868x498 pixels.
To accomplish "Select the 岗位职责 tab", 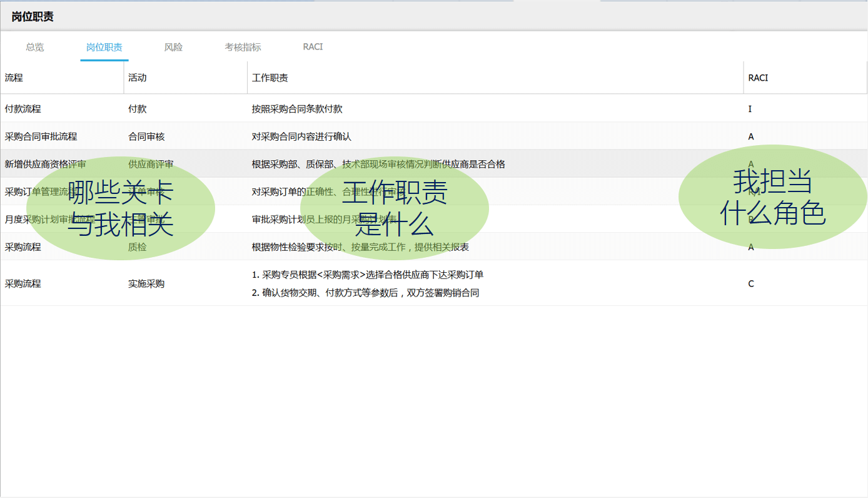I will coord(104,47).
